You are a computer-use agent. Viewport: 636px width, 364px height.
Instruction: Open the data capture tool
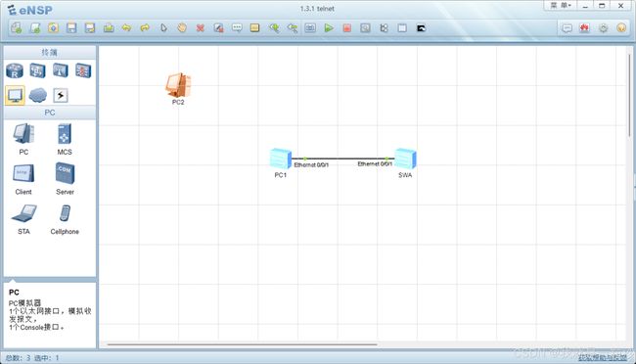point(365,27)
